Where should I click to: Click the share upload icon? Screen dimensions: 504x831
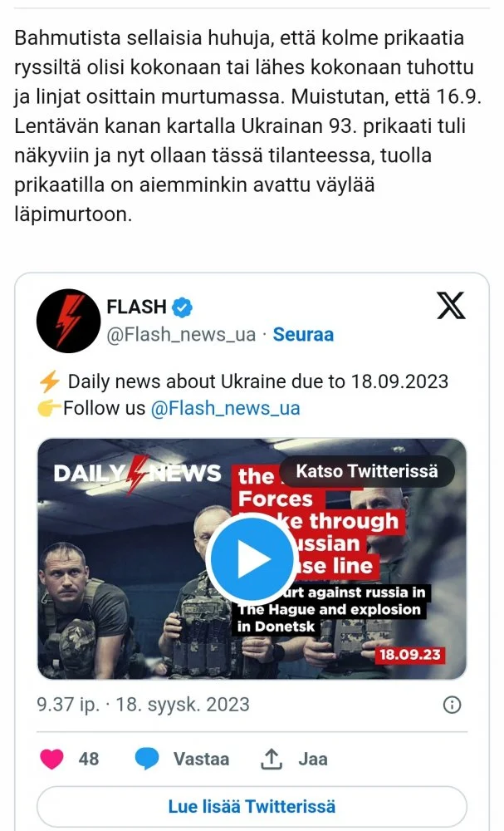[x=271, y=759]
